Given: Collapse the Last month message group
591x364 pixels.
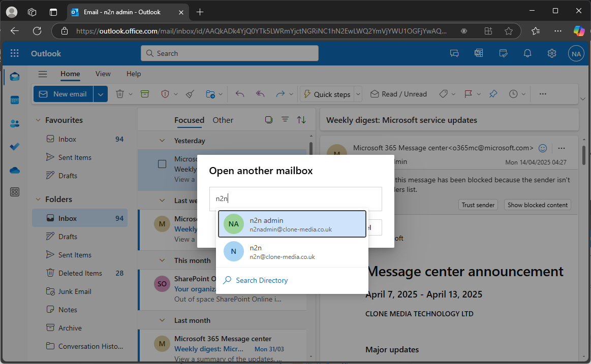Looking at the screenshot, I should click(x=162, y=321).
